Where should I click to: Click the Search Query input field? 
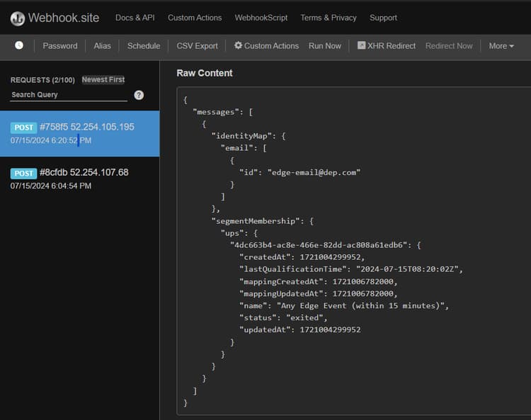(x=69, y=95)
